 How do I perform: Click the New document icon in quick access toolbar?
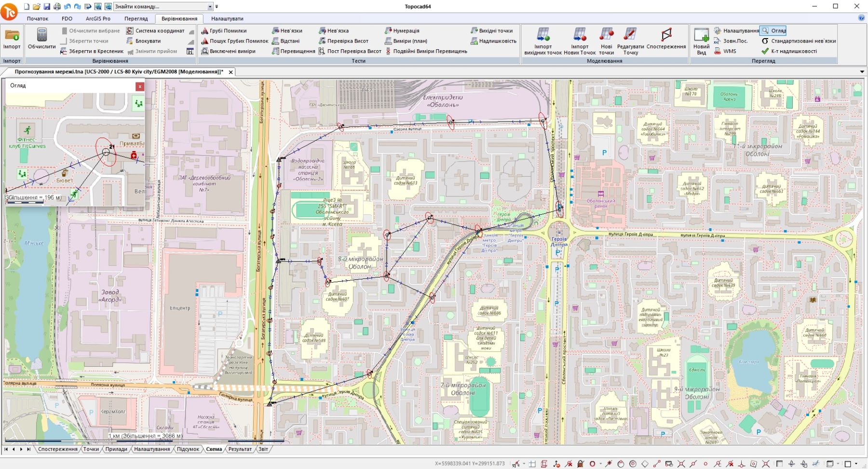pyautogui.click(x=27, y=7)
